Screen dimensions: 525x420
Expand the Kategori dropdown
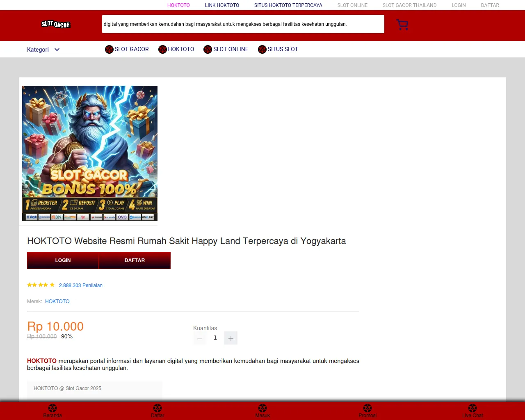(43, 50)
